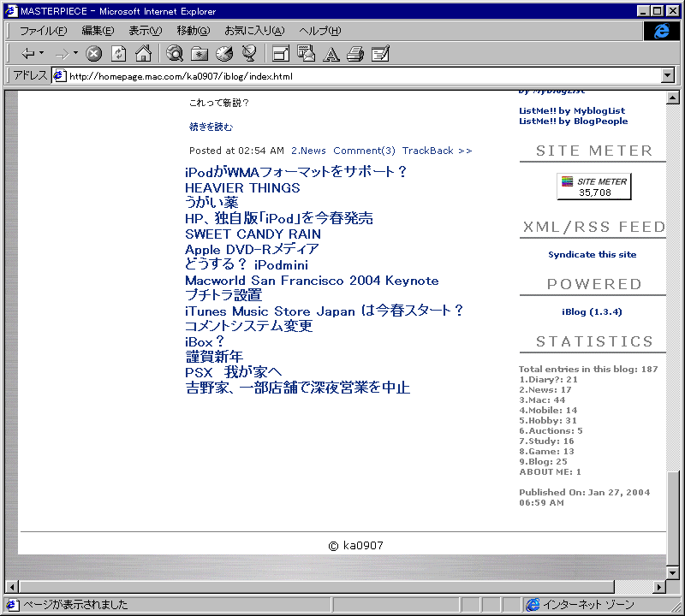
Task: Open the SWEET CANDY RAIN post
Action: [x=253, y=234]
